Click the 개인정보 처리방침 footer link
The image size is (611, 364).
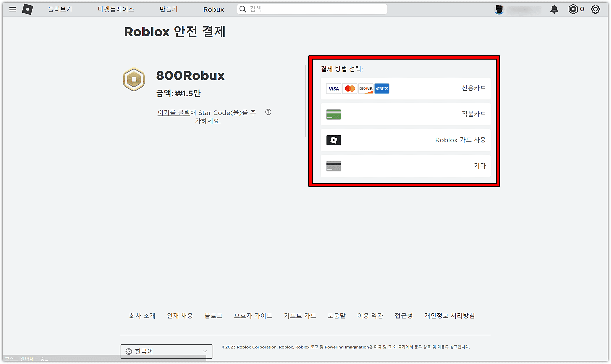[x=449, y=316]
